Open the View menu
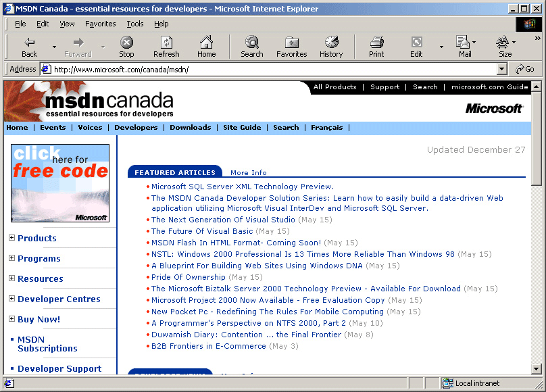 67,24
